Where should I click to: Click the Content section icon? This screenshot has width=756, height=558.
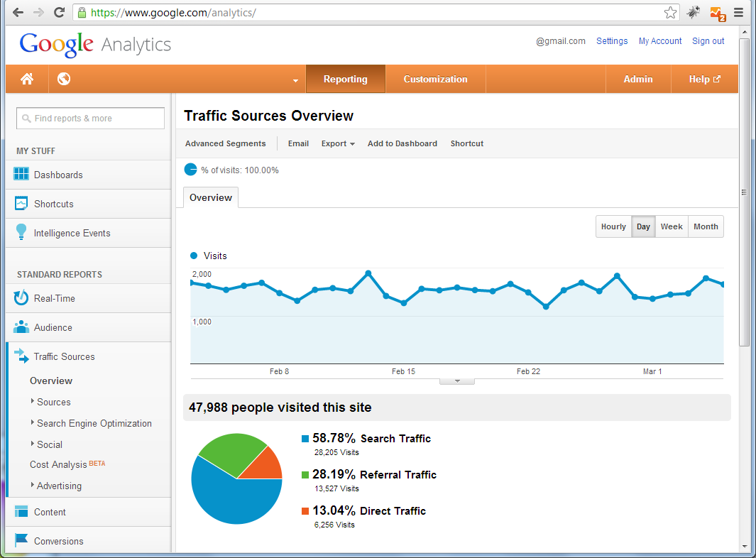pyautogui.click(x=21, y=511)
